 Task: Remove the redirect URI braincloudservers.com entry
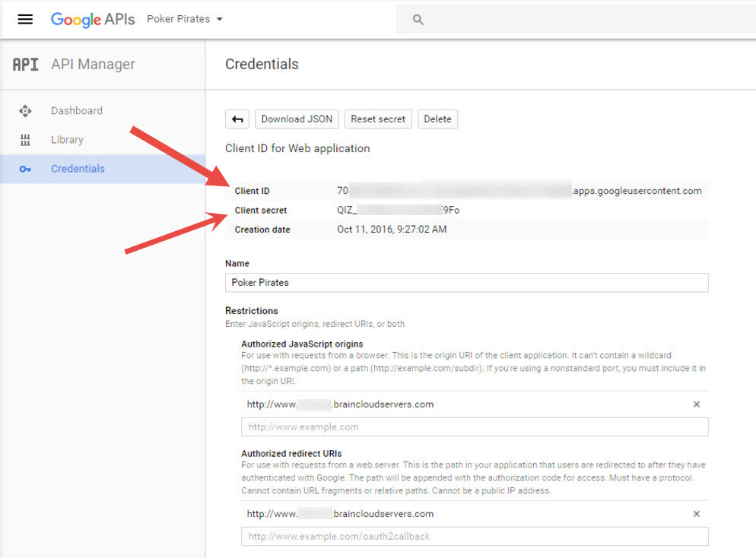pyautogui.click(x=696, y=514)
